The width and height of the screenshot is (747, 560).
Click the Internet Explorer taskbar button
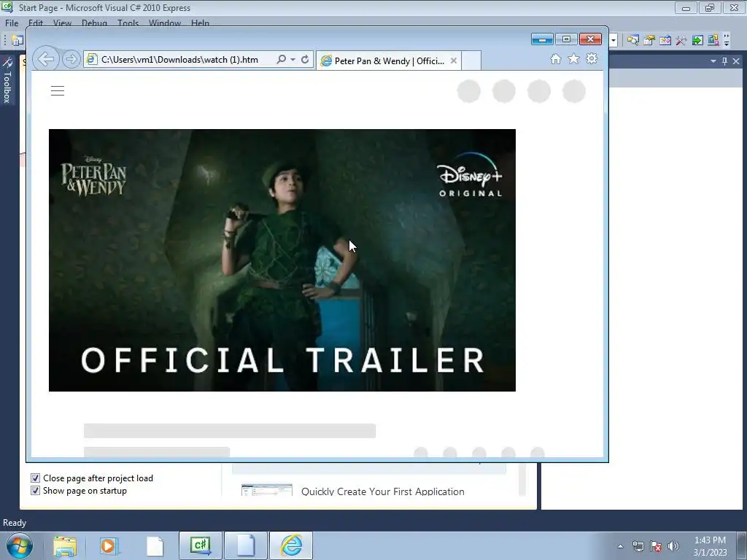point(291,545)
